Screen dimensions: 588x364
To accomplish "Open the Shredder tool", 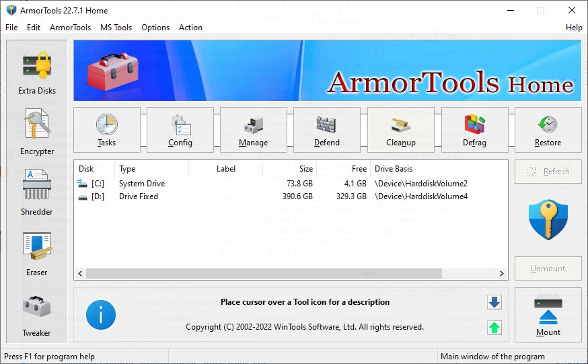I will (37, 192).
